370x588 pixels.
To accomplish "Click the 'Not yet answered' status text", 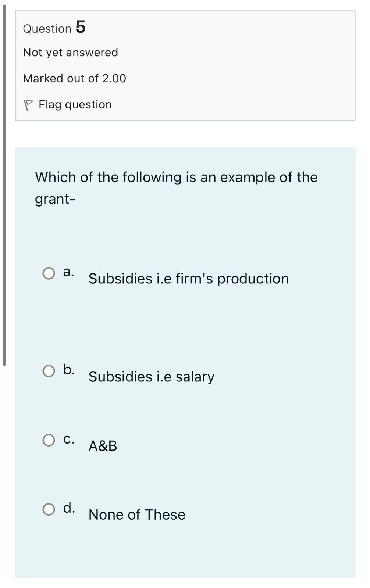I will click(x=70, y=52).
